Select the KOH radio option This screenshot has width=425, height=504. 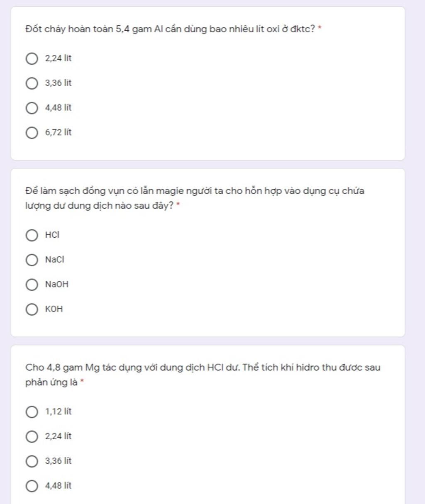(32, 309)
